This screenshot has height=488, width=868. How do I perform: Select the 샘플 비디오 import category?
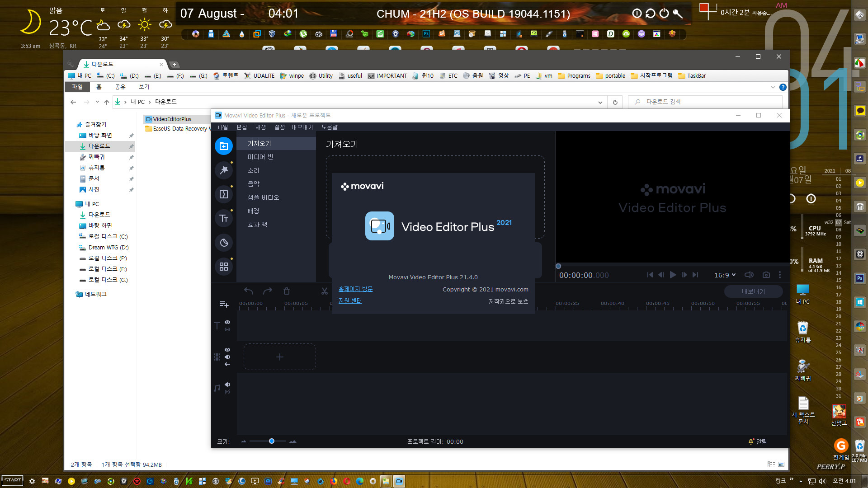point(276,197)
